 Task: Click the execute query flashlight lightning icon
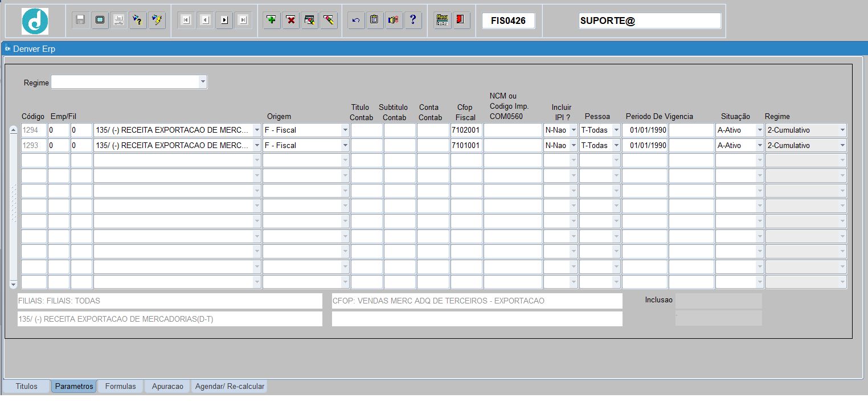point(157,20)
